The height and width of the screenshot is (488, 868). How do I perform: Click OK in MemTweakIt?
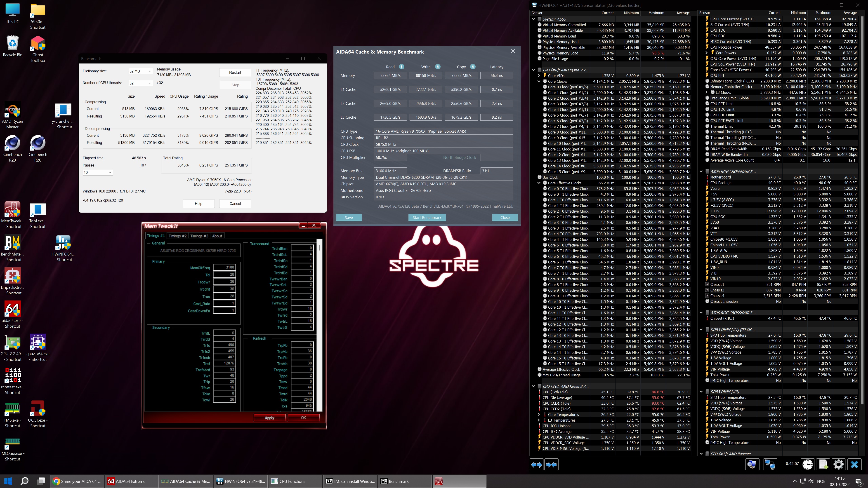[304, 418]
